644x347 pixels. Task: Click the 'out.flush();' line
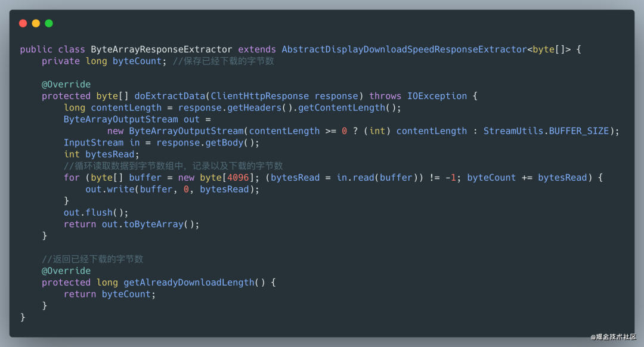95,213
